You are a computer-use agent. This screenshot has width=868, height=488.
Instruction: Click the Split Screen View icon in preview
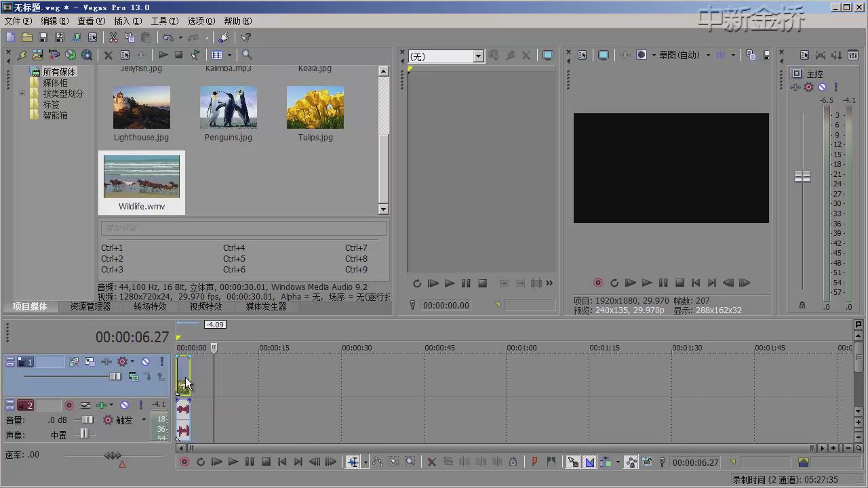pyautogui.click(x=641, y=56)
